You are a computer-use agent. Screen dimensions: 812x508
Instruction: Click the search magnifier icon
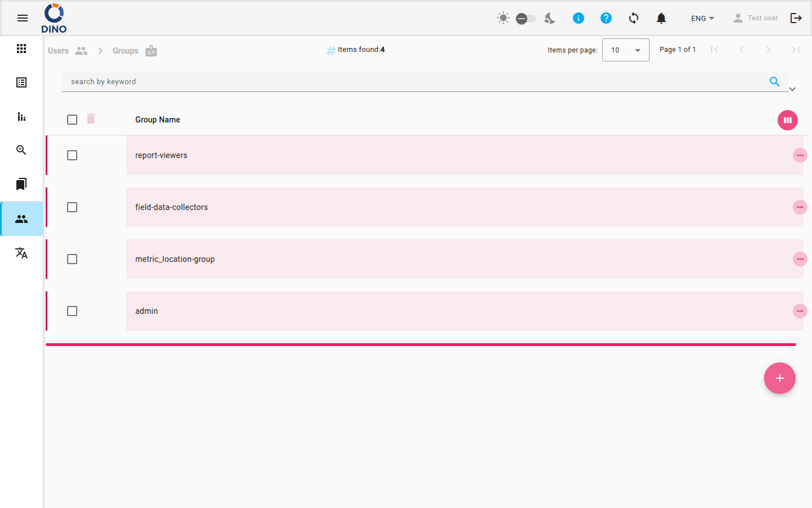click(775, 81)
